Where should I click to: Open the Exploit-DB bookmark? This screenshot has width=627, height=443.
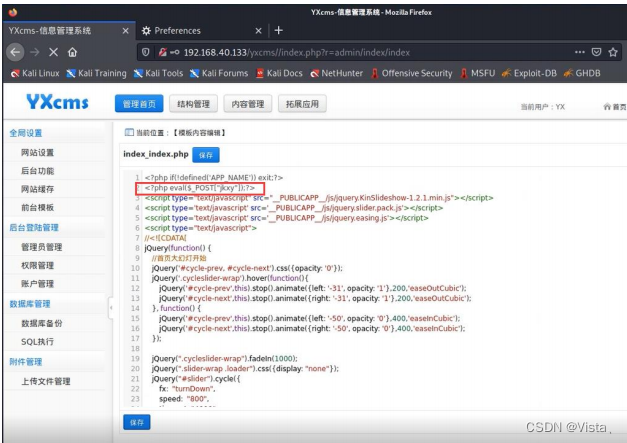[x=529, y=73]
